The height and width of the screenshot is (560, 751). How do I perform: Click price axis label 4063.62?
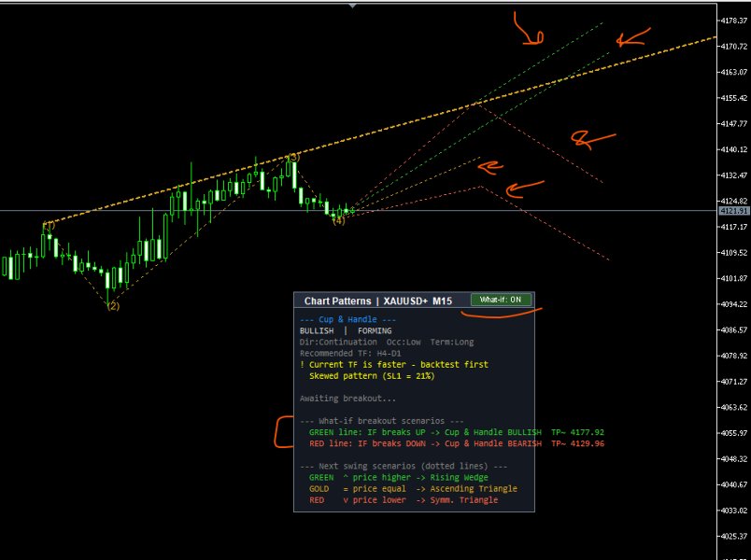pyautogui.click(x=734, y=408)
